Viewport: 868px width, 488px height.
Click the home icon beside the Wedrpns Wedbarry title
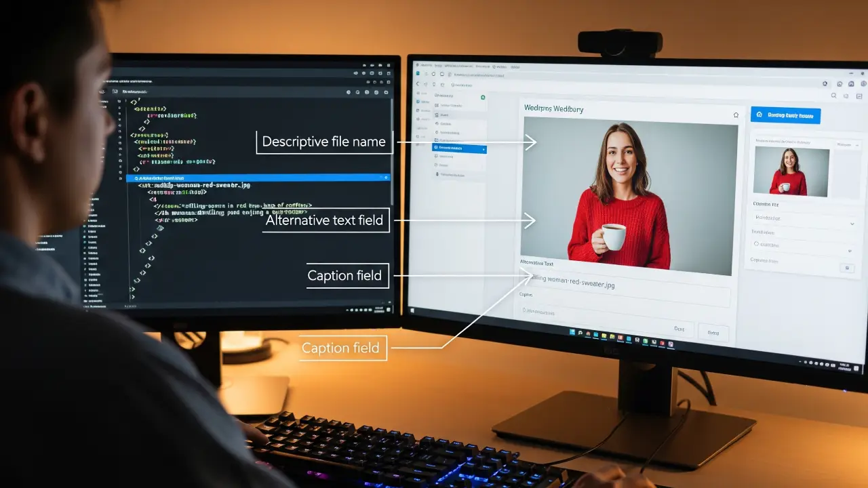click(x=736, y=115)
